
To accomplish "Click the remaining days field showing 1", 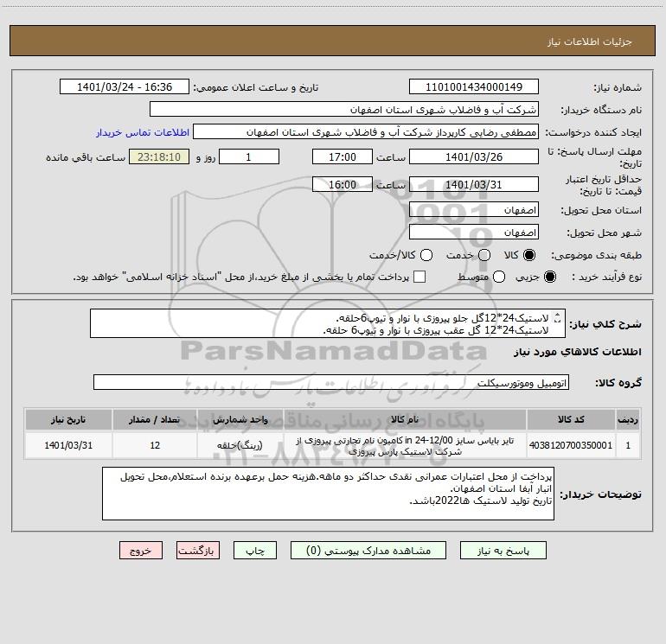I will (x=249, y=156).
